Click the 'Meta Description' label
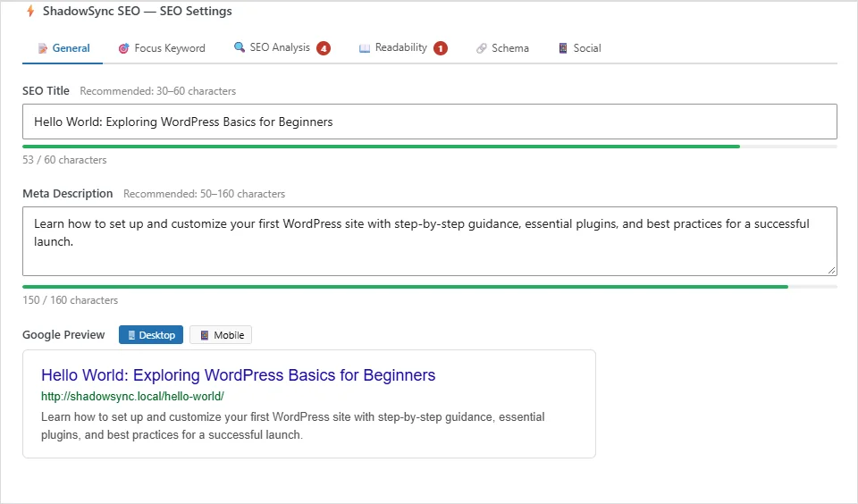Image resolution: width=858 pixels, height=504 pixels. click(x=67, y=193)
